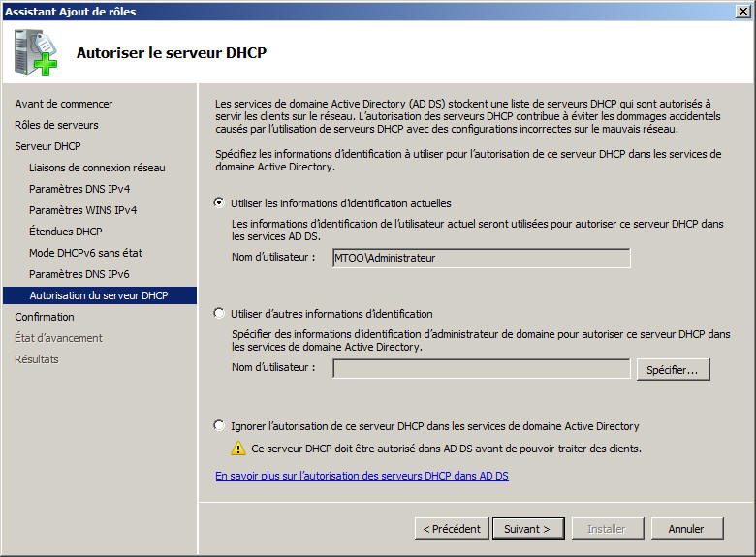This screenshot has width=756, height=557.
Task: Open Mode DHCPv6 sans état step
Action: pos(86,253)
